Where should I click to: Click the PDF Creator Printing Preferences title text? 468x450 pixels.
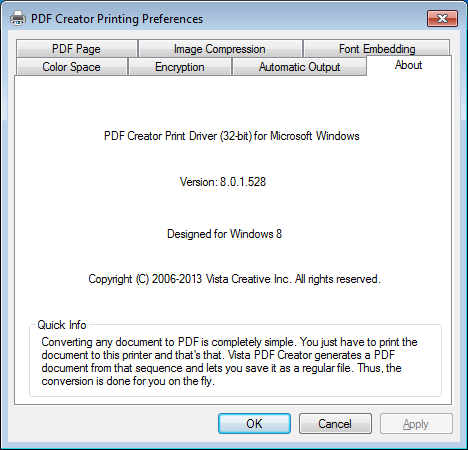tap(117, 19)
